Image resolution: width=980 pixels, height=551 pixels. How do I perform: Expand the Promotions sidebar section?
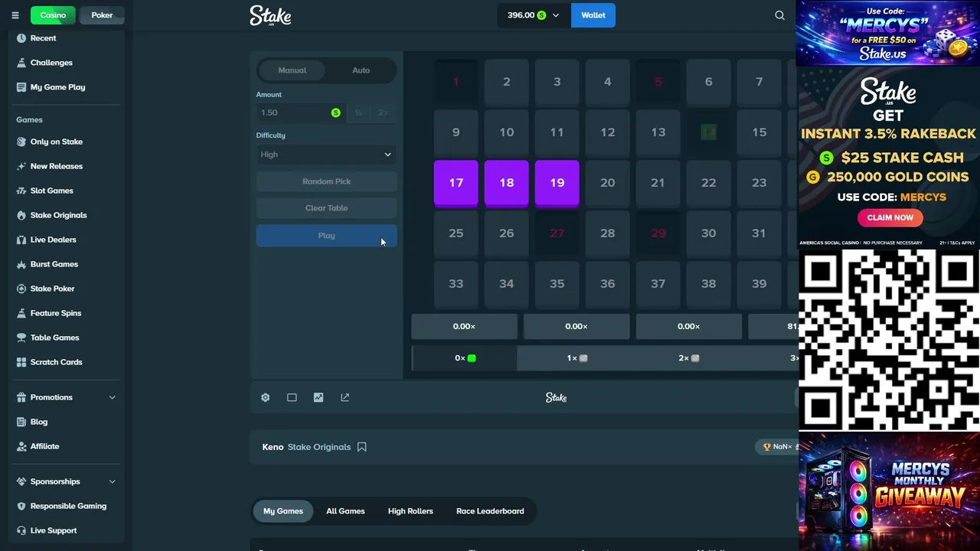(112, 397)
